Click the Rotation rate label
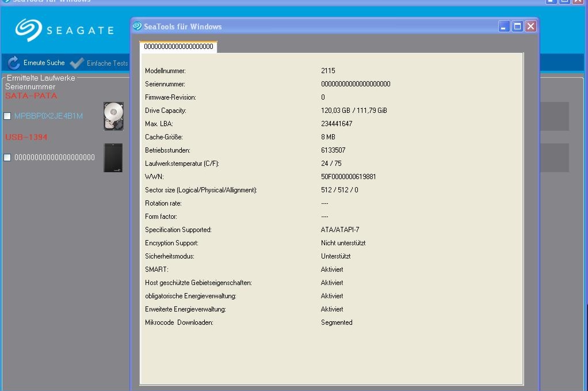The image size is (588, 391). (x=163, y=203)
